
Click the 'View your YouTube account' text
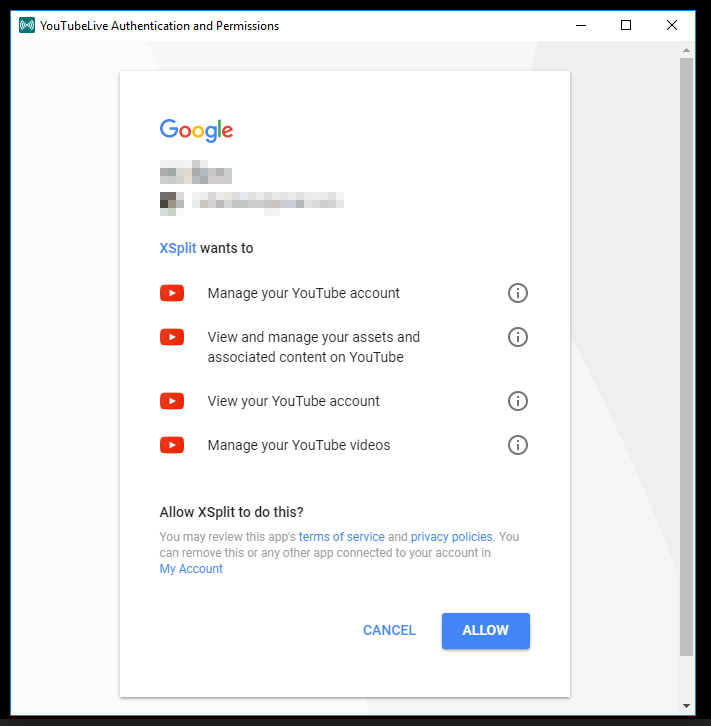pyautogui.click(x=293, y=401)
